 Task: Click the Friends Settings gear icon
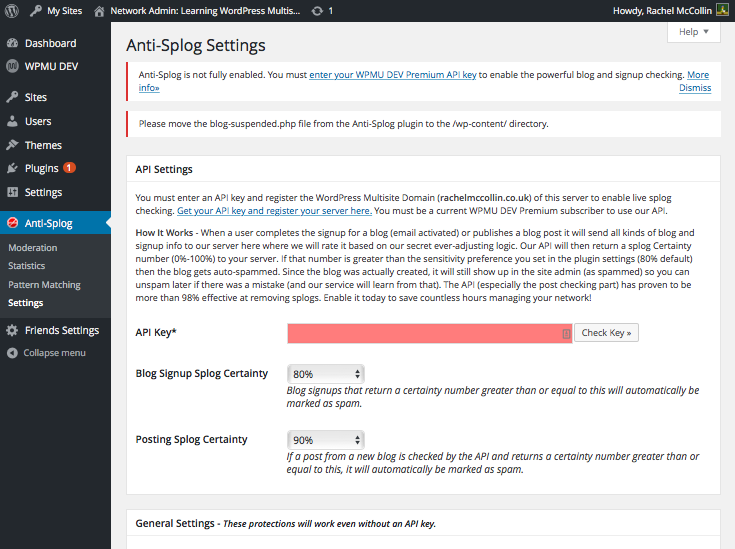(x=13, y=330)
